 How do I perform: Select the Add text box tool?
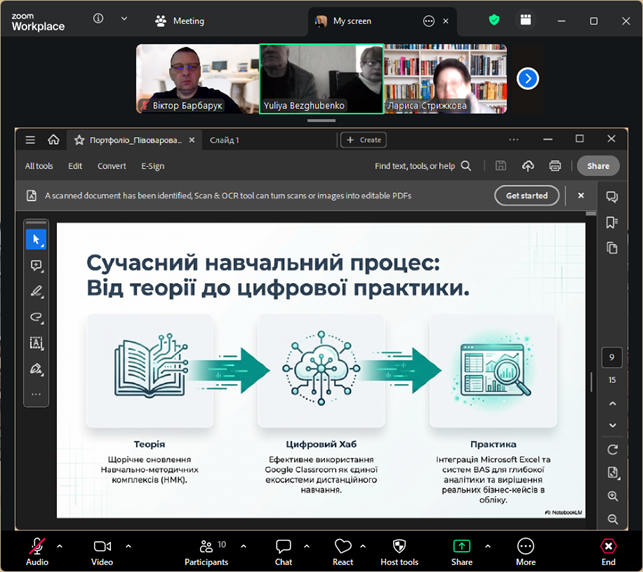tap(36, 343)
